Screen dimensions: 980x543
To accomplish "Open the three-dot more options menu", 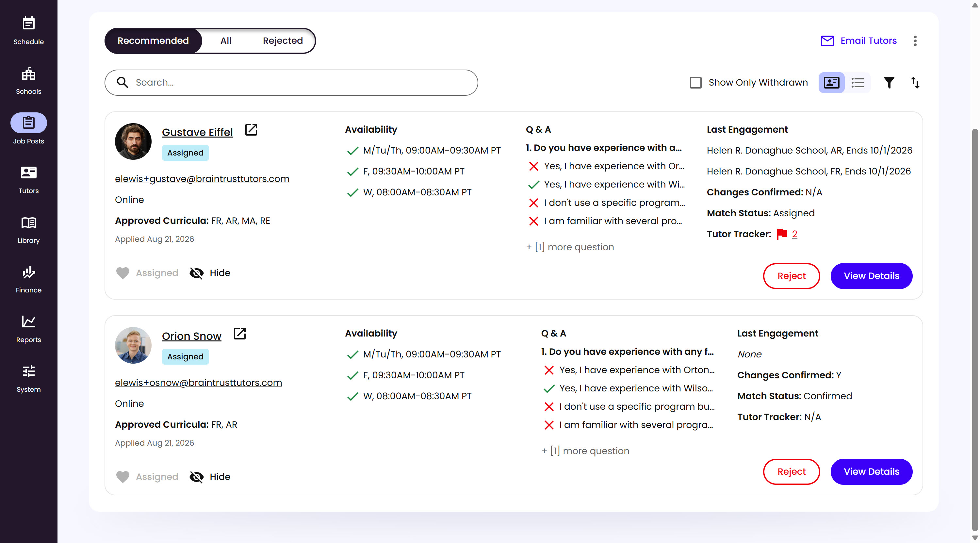I will (915, 41).
